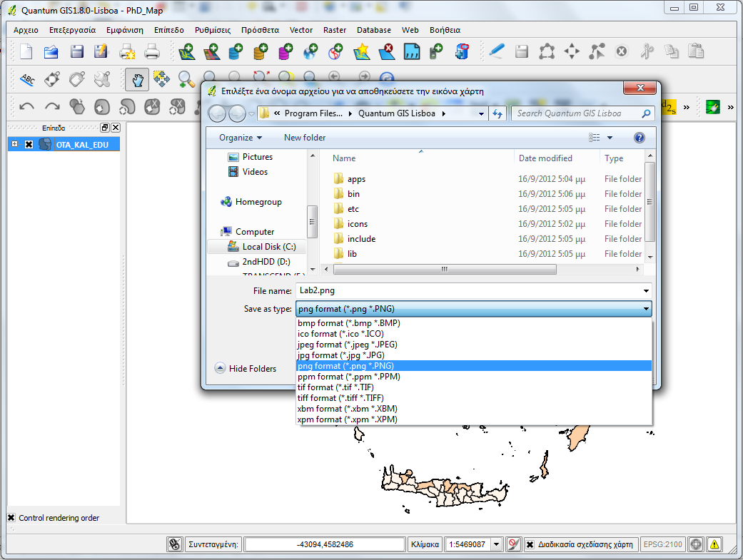This screenshot has height=560, width=743.
Task: Click the Date modified column header
Action: (545, 158)
